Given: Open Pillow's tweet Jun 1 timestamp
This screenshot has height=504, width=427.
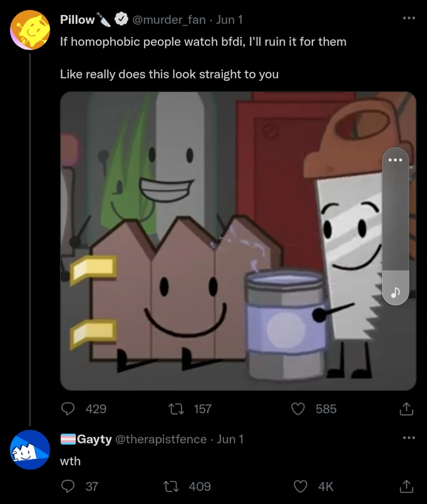Looking at the screenshot, I should [230, 19].
